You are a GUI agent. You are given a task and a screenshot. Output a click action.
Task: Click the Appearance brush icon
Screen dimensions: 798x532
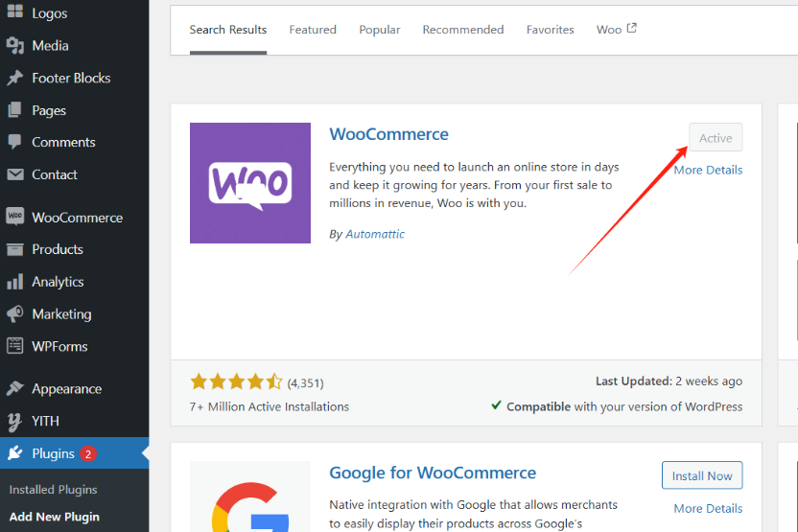[x=14, y=388]
